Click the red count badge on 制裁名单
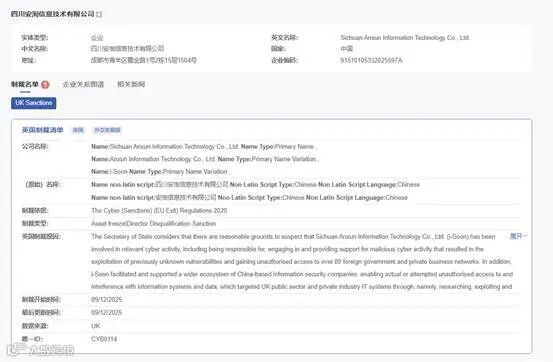The width and height of the screenshot is (553, 362). pos(45,85)
